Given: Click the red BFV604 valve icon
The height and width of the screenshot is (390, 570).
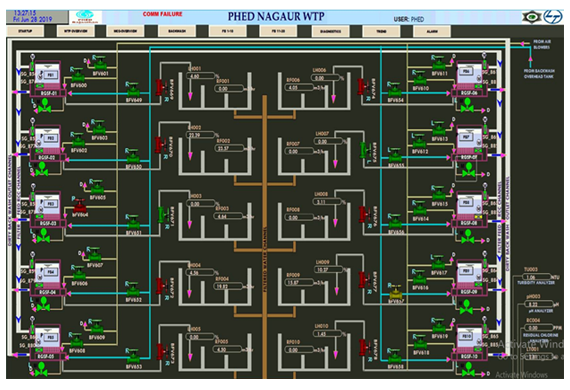Looking at the screenshot, I should (x=80, y=206).
